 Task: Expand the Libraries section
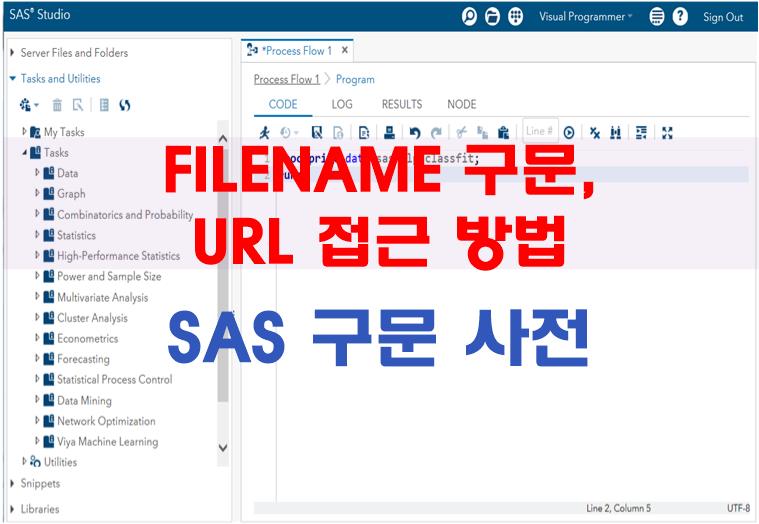pyautogui.click(x=13, y=509)
